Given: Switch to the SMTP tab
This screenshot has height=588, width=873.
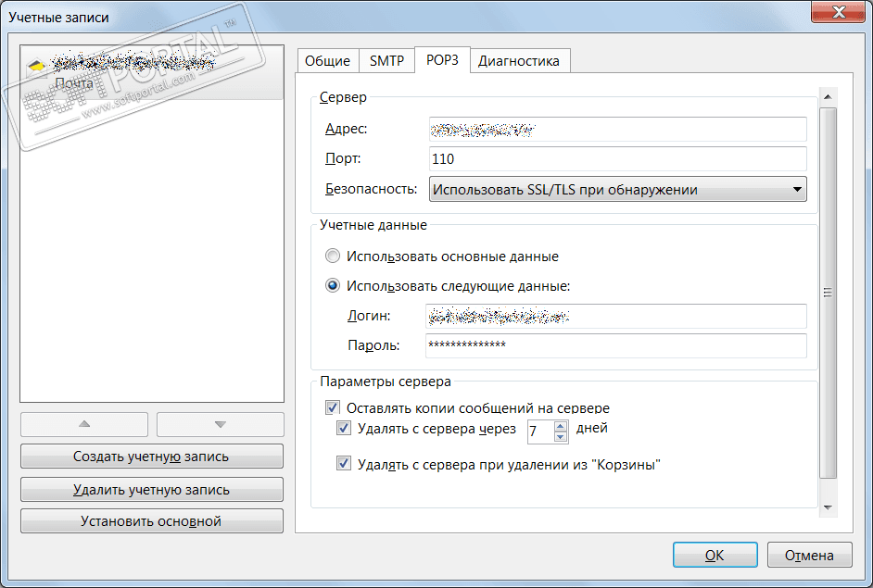Looking at the screenshot, I should [x=386, y=61].
